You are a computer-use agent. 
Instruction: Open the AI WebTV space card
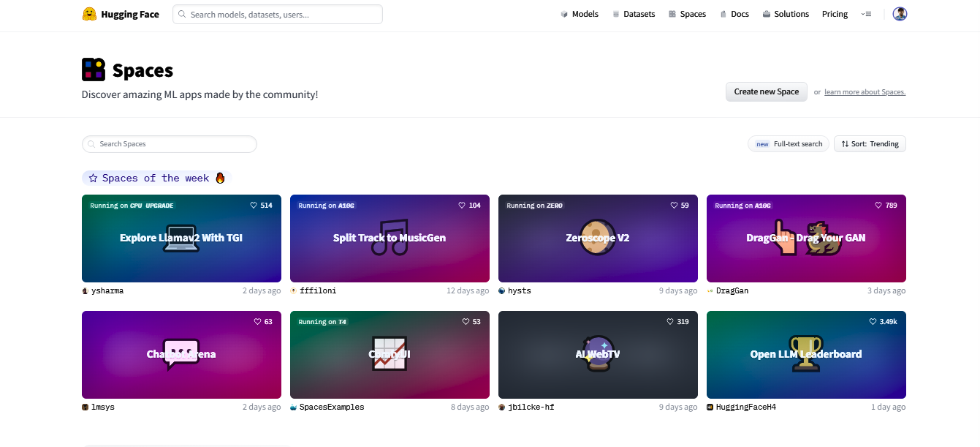[598, 355]
